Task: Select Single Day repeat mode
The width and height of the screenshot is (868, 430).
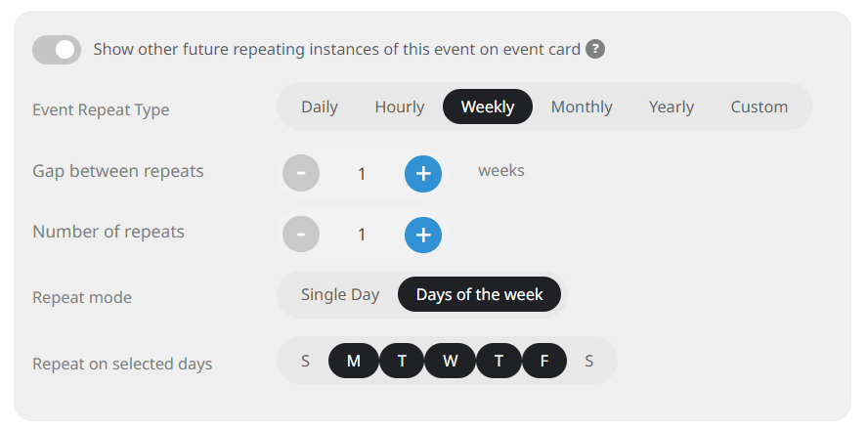Action: coord(340,294)
